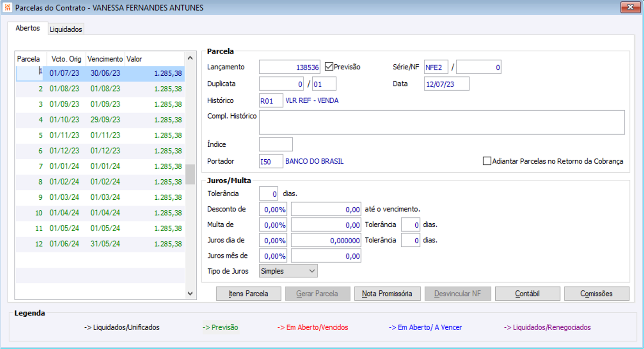Click the Vencimento column header
This screenshot has width=644, height=349.
[105, 59]
